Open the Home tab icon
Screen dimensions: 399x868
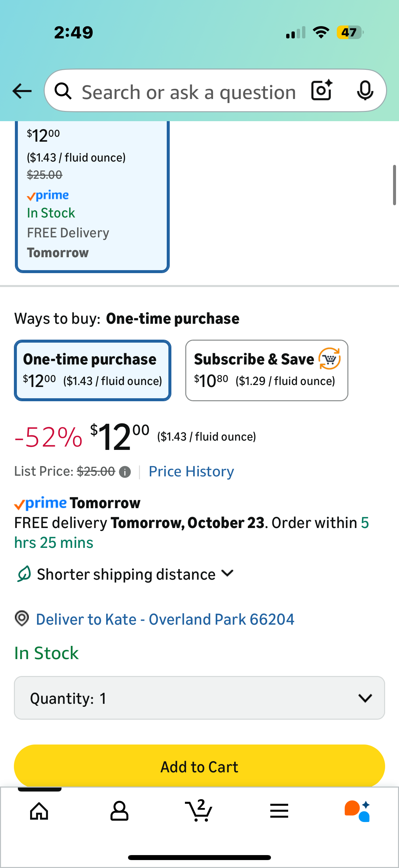39,811
